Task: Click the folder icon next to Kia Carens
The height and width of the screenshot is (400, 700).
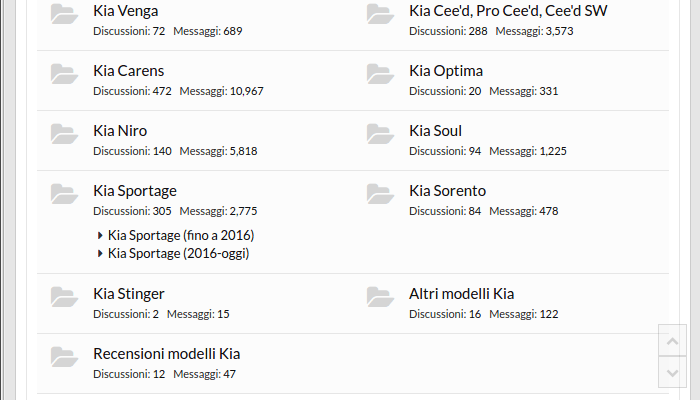Action: [64, 74]
